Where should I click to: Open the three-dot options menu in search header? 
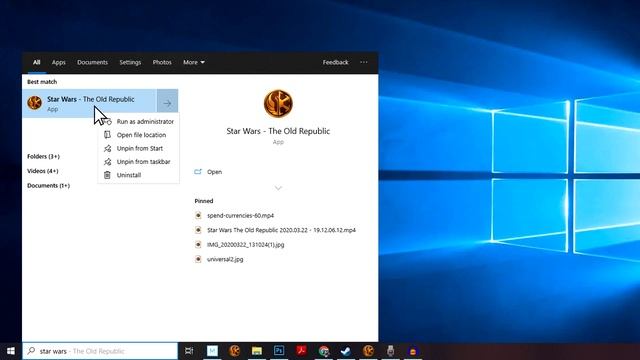[x=364, y=62]
